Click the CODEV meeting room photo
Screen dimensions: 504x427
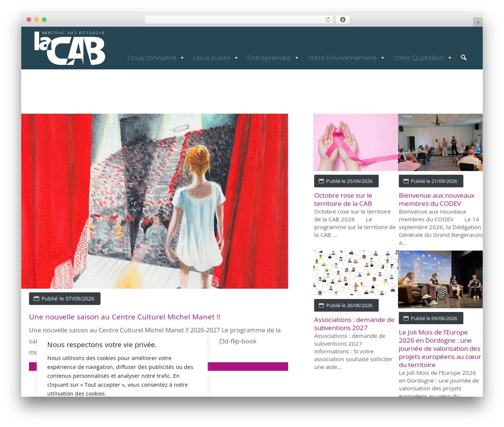(440, 142)
